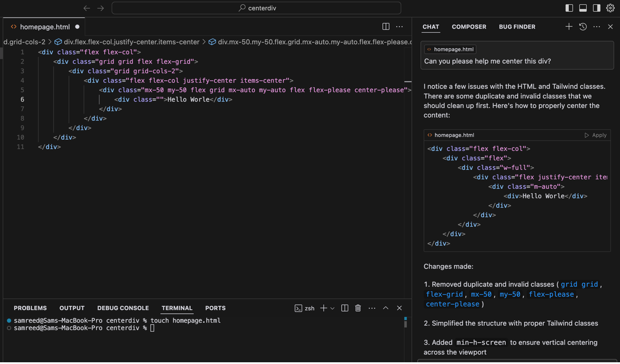
Task: Toggle the primary sidebar layout icon
Action: click(x=569, y=8)
